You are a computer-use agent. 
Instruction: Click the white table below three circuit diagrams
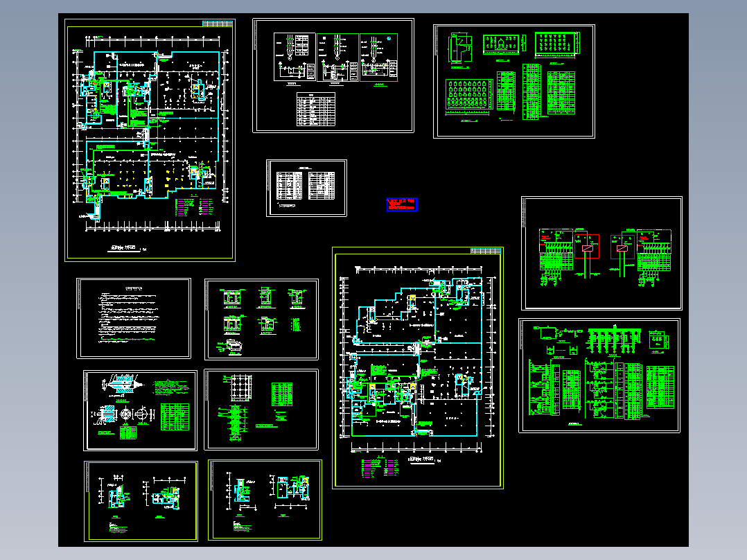pos(316,109)
